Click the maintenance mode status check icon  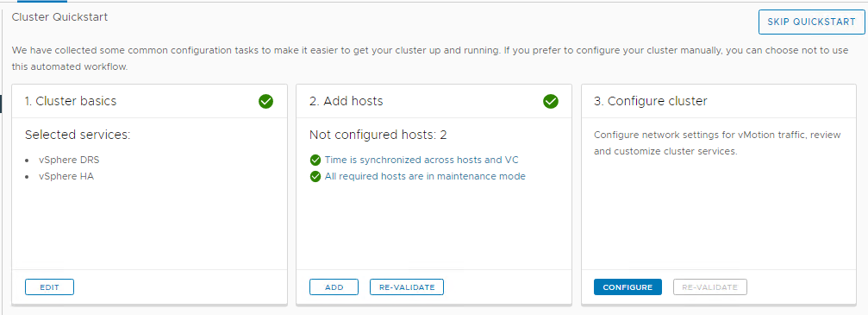pos(315,177)
